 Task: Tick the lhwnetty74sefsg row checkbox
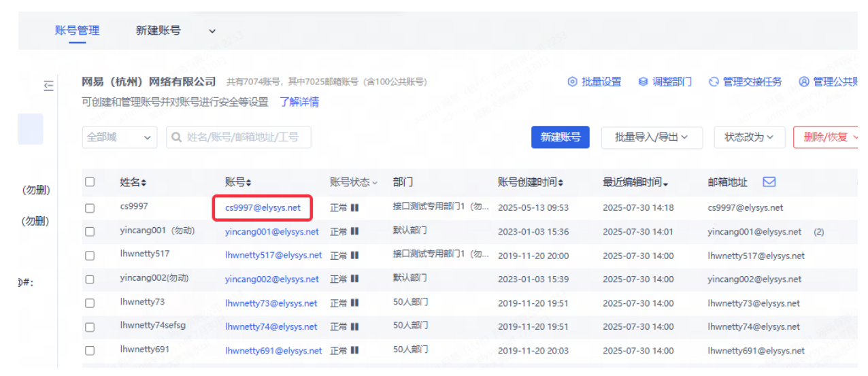click(x=90, y=327)
